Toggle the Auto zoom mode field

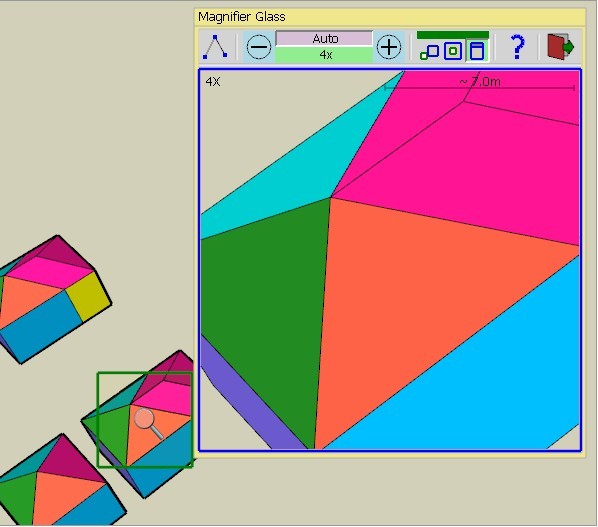(x=324, y=39)
